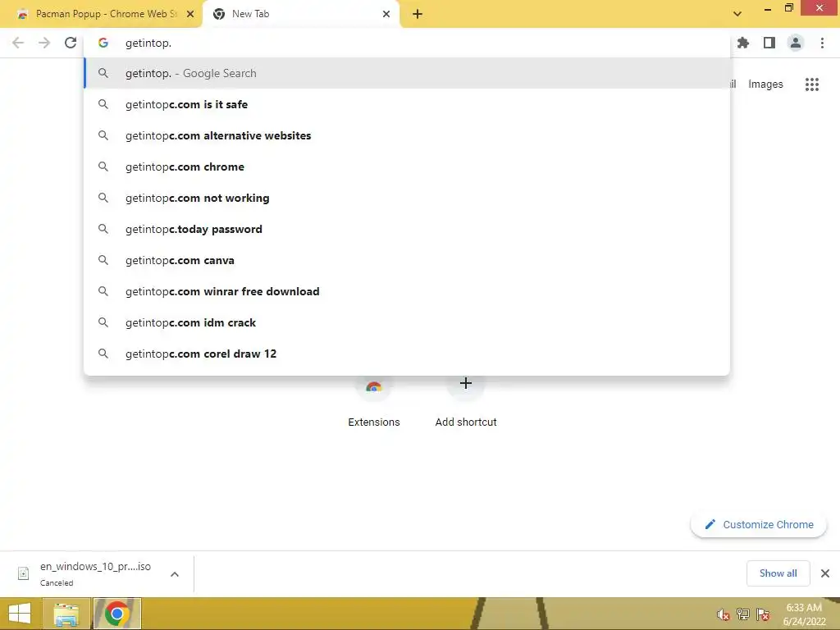Viewport: 840px width, 630px height.
Task: Select 'getintopc.today password' suggestion
Action: pos(407,229)
